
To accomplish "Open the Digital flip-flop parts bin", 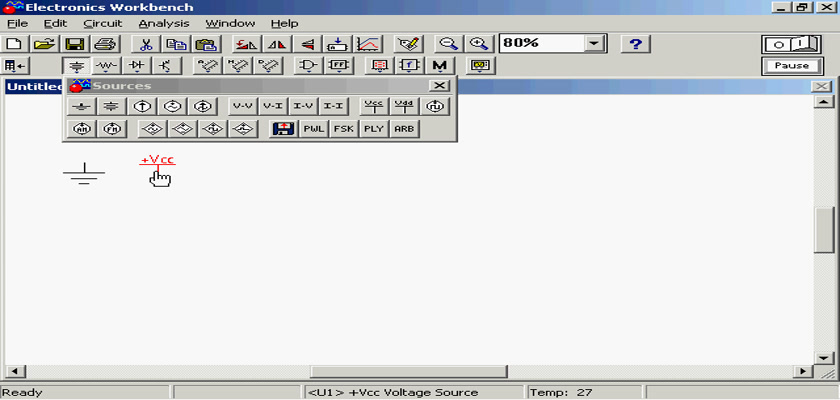I will pos(339,66).
